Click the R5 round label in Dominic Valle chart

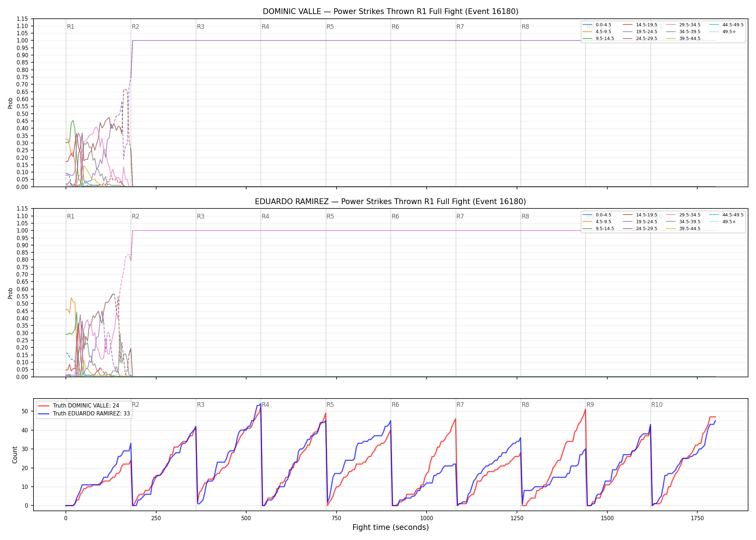[330, 27]
